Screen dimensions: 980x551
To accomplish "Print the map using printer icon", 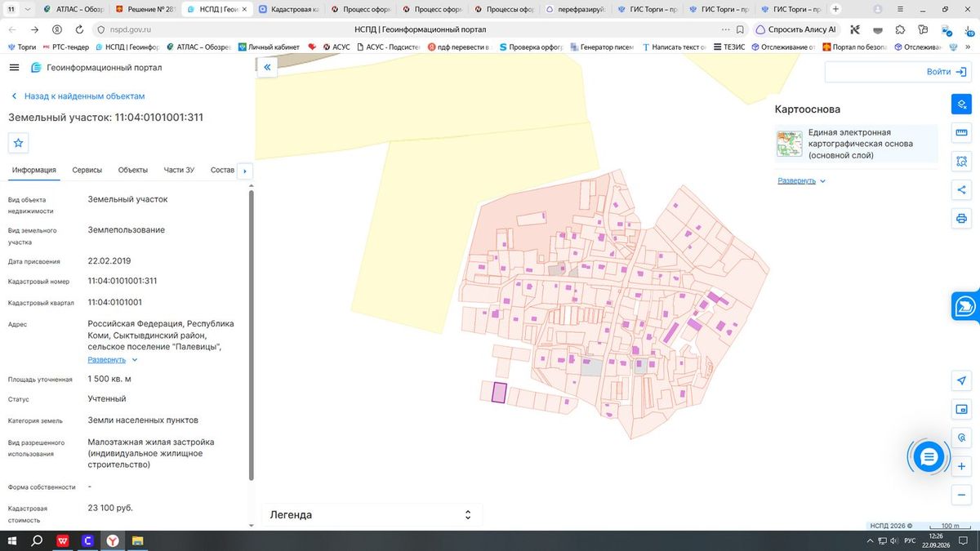I will 961,218.
